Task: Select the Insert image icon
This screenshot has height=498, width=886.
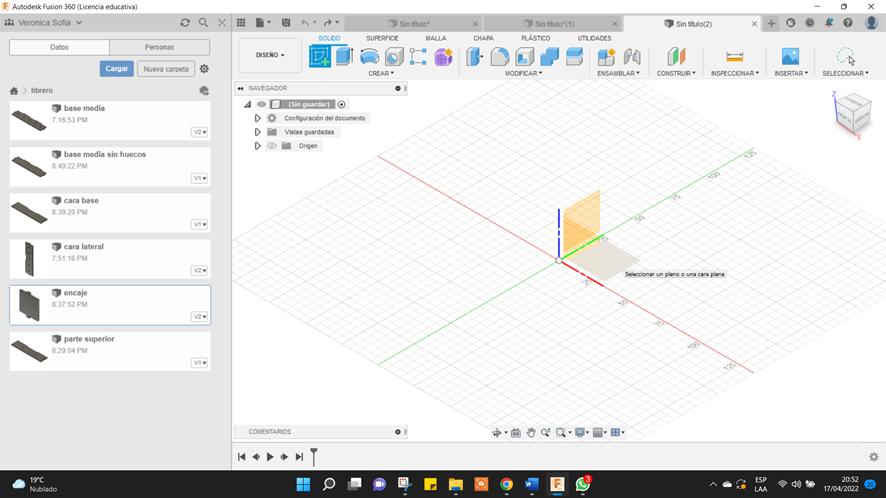Action: (791, 57)
